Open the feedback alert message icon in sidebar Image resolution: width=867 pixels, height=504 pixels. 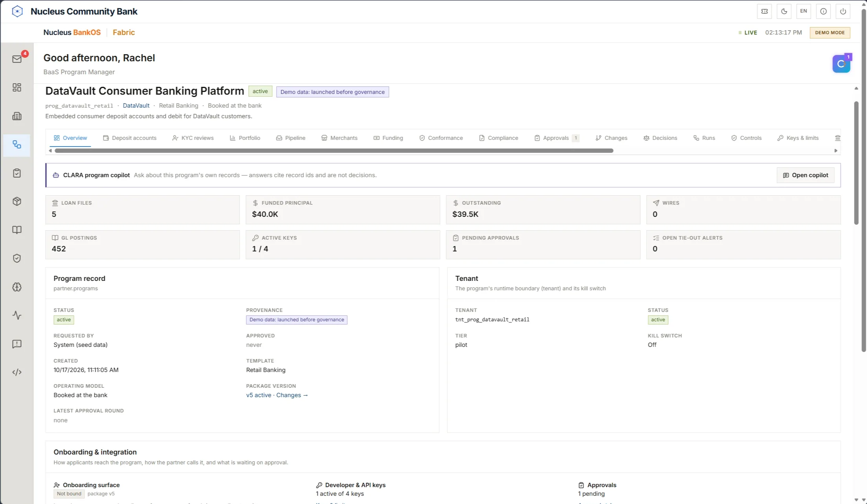coord(17,344)
